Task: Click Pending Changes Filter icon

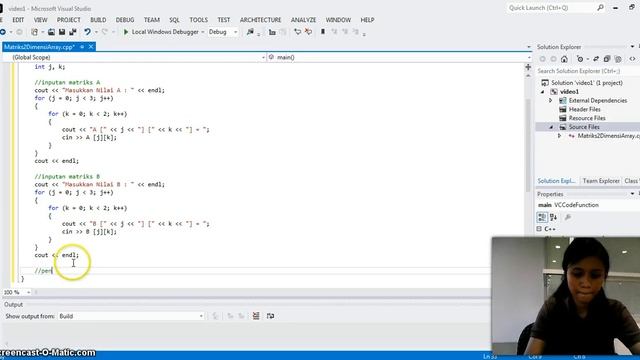Action: click(x=580, y=59)
